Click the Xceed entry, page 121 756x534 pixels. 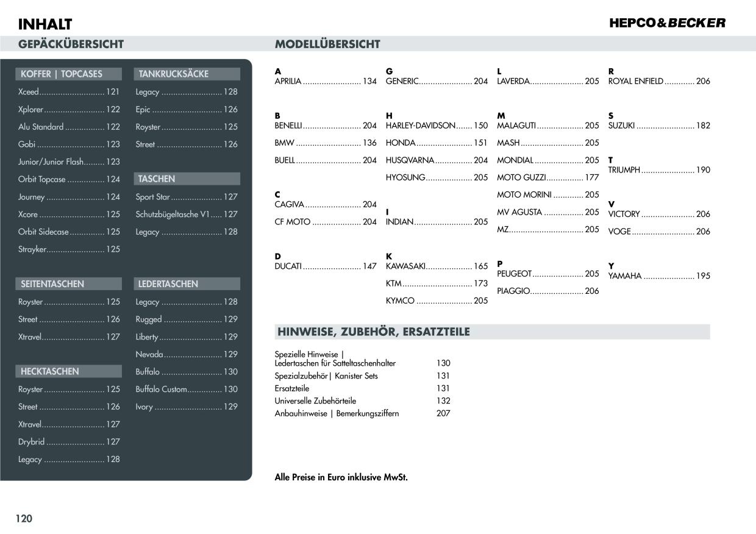point(69,92)
